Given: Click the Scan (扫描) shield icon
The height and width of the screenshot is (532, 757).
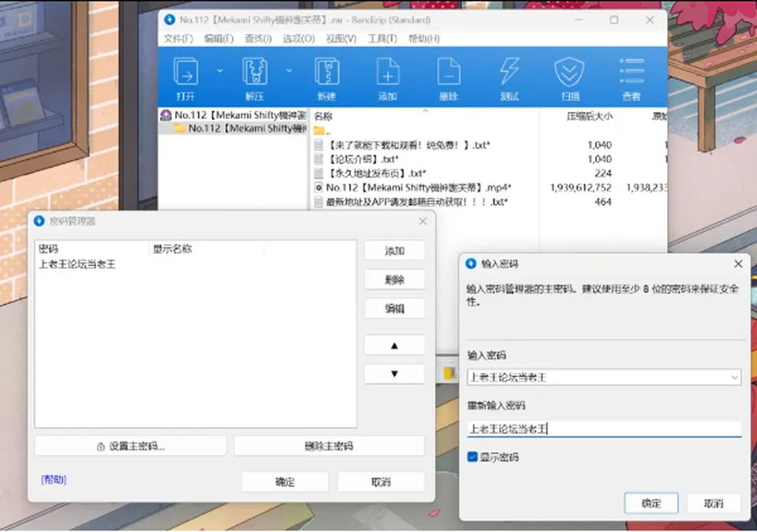Looking at the screenshot, I should (x=569, y=79).
